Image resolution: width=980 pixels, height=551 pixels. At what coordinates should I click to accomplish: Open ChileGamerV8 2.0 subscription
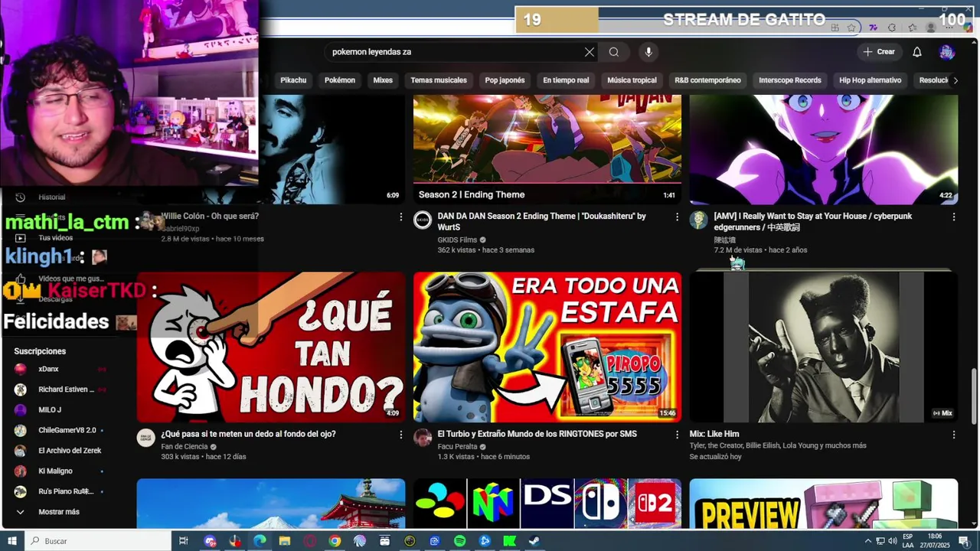pos(59,430)
